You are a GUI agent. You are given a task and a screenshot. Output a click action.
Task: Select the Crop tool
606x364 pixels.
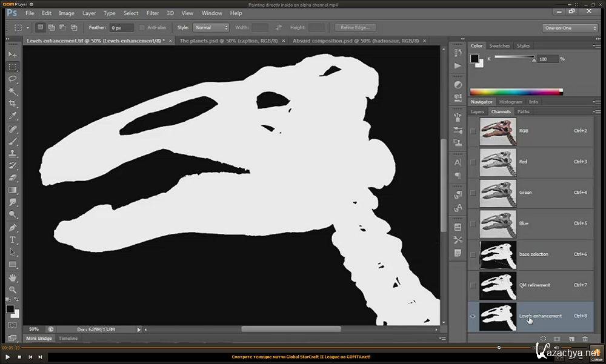[x=13, y=104]
